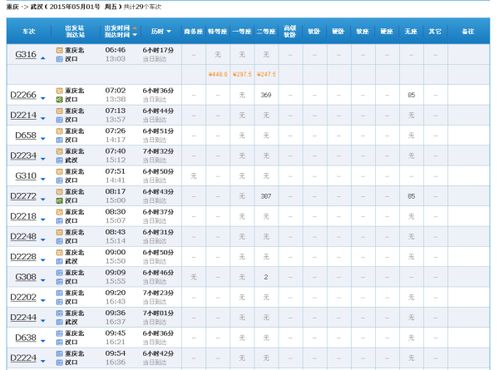Click D2266 green arrival station icon
499x370 pixels.
(59, 99)
